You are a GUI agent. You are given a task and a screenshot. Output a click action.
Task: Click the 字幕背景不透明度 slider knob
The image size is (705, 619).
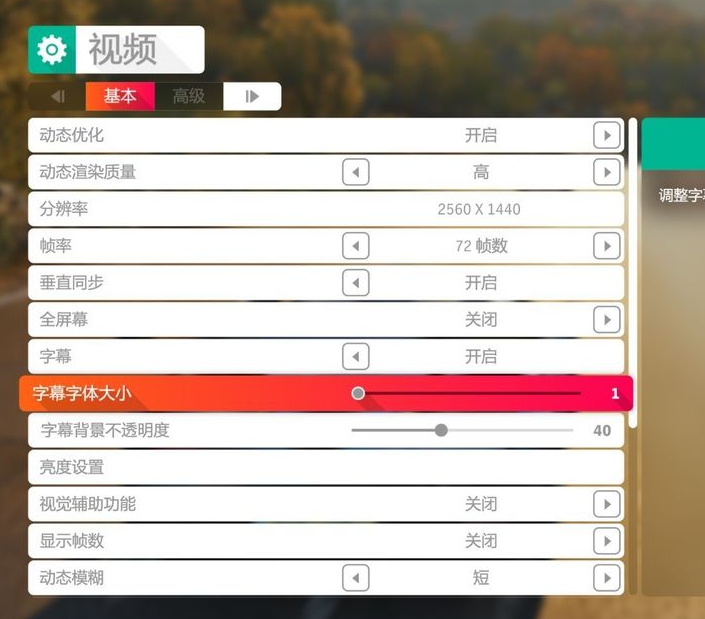point(442,430)
